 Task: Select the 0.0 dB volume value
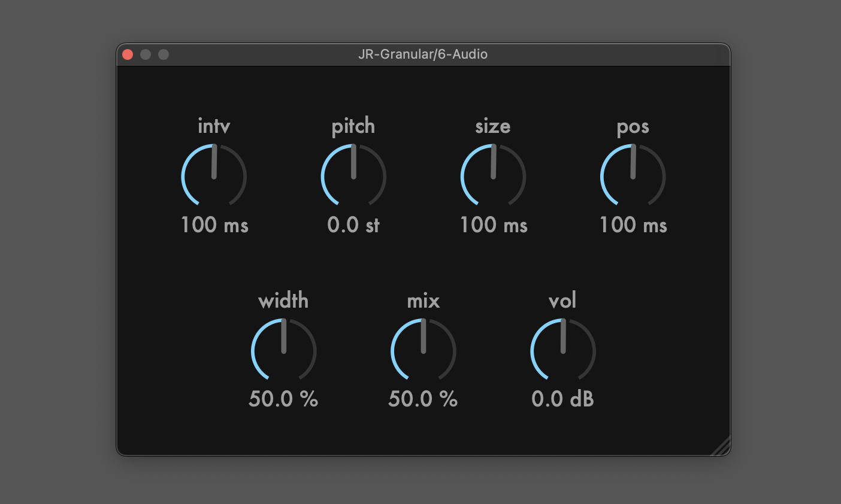tap(563, 399)
